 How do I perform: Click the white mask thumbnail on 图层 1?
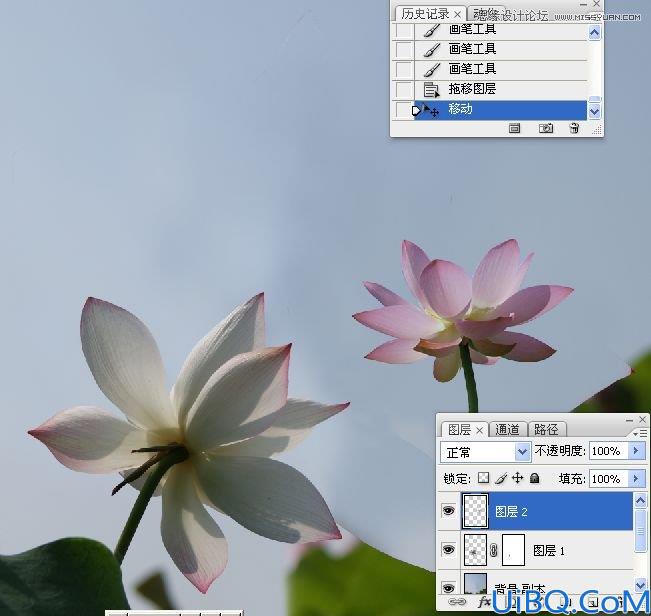tap(514, 550)
